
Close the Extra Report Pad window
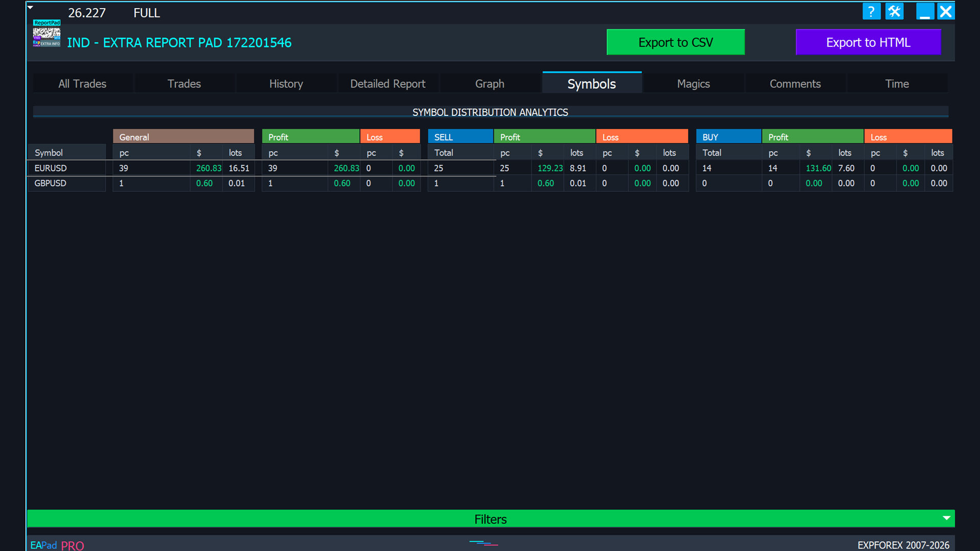[x=946, y=11]
